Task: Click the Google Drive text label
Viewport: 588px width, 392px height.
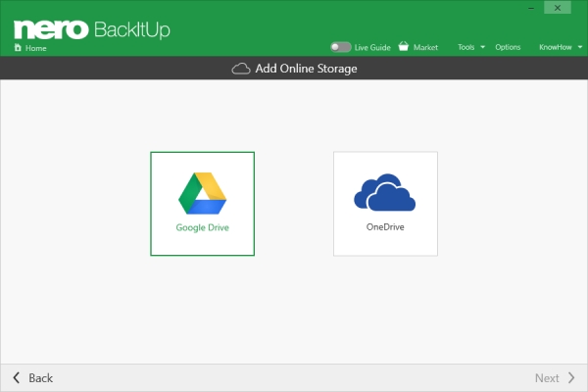Action: point(202,227)
